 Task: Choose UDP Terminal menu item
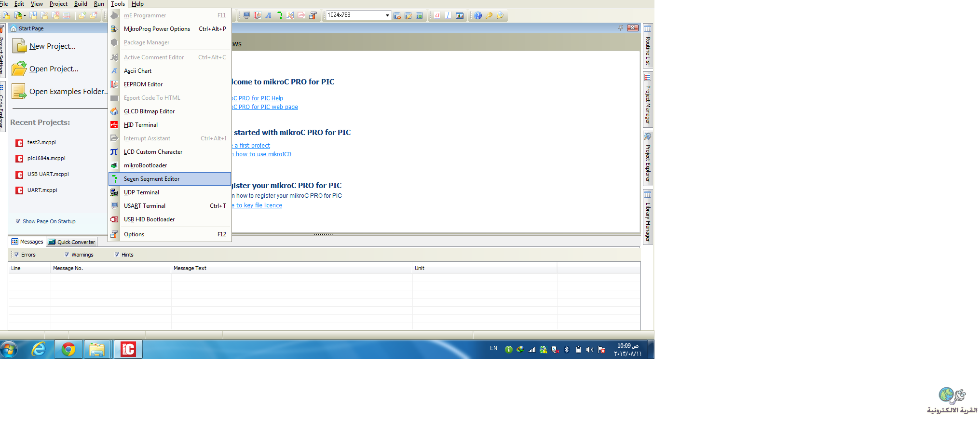coord(170,192)
